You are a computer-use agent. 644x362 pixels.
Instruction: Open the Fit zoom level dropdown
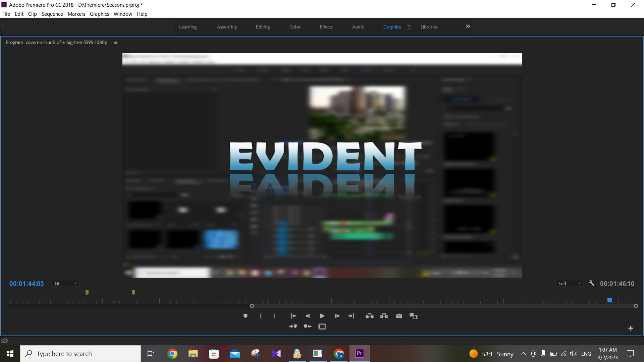tap(65, 284)
